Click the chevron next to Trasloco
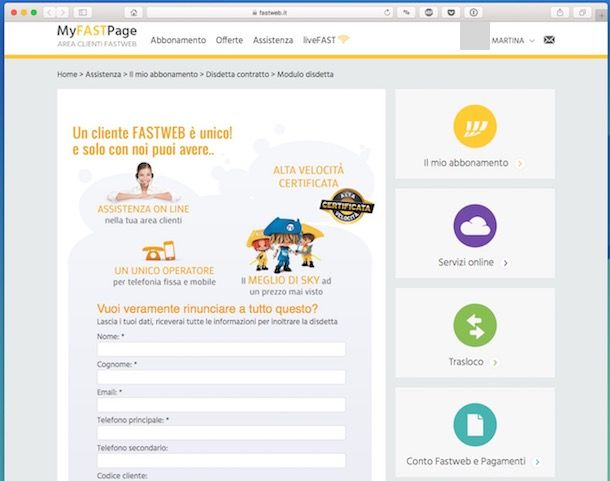Screen dimensions: 610x481 click(495, 363)
